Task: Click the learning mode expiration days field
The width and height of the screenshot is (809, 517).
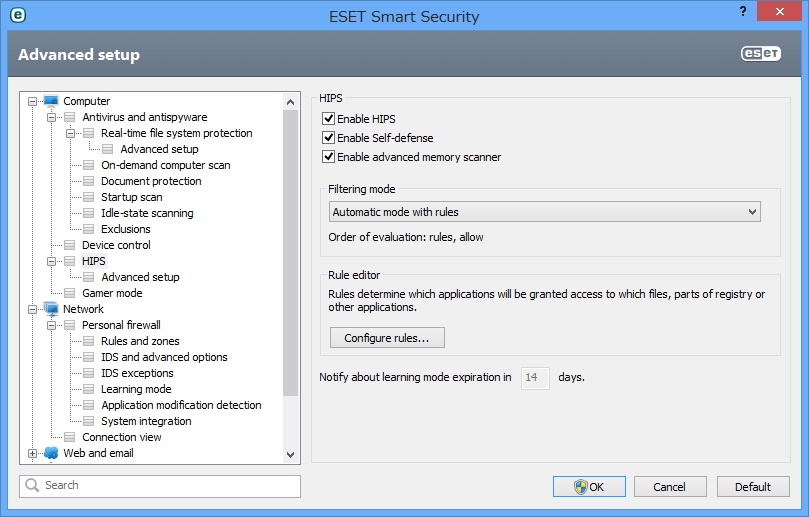Action: pyautogui.click(x=535, y=378)
